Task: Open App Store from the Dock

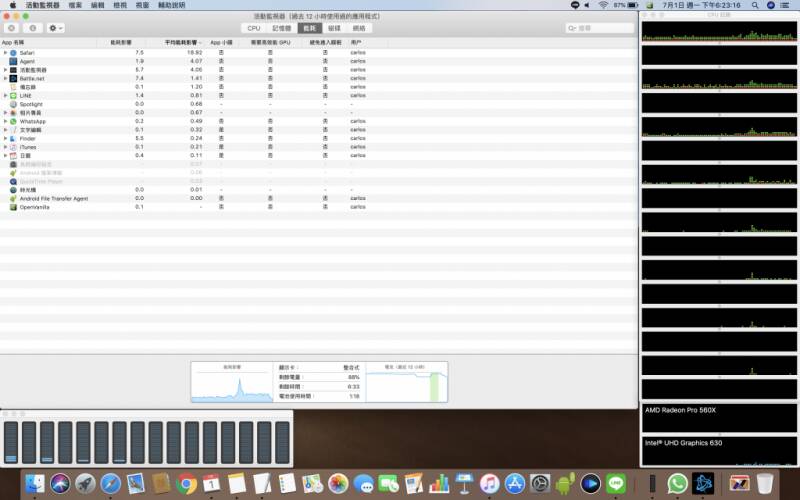Action: pyautogui.click(x=515, y=483)
